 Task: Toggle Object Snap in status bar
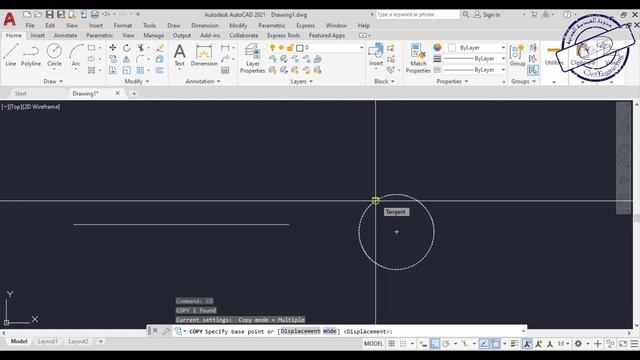pos(495,344)
